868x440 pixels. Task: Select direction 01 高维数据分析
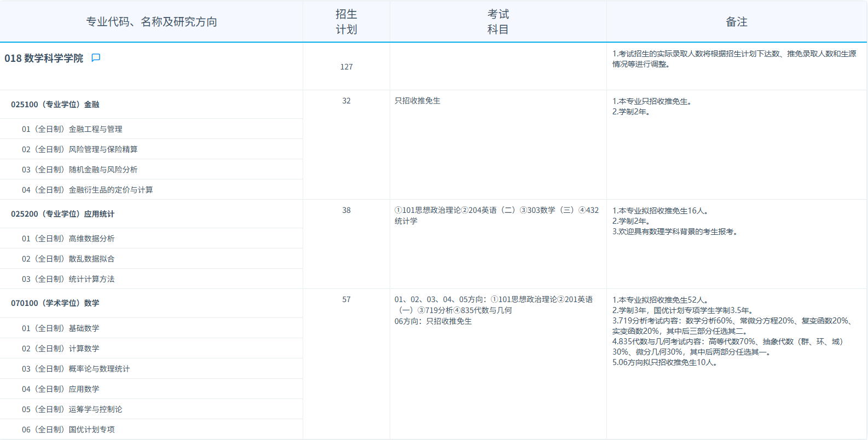click(68, 239)
